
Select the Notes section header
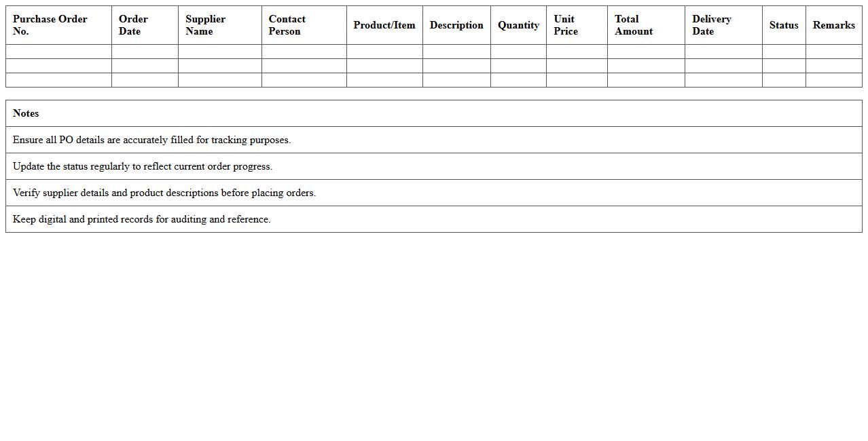click(x=26, y=113)
